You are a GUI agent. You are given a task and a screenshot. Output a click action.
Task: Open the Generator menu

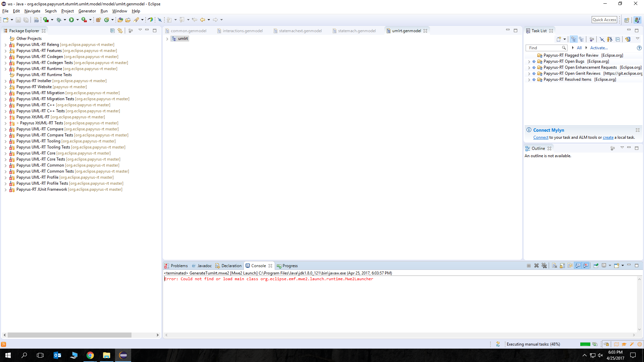tap(87, 11)
